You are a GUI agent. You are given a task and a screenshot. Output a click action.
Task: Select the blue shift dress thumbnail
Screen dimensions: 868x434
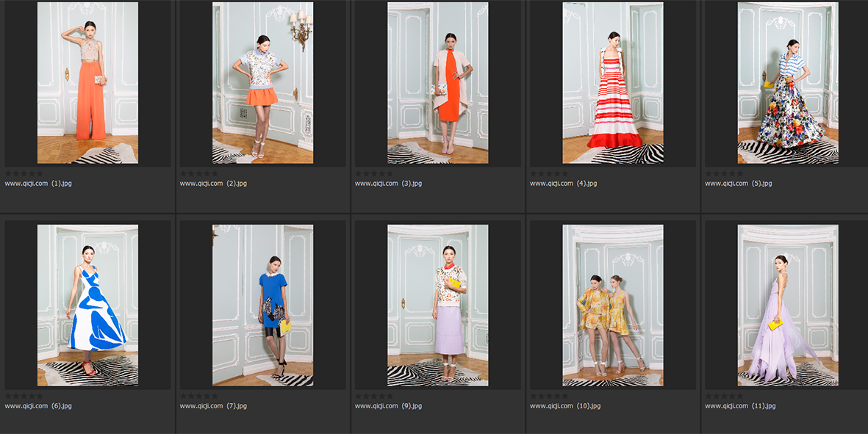262,305
